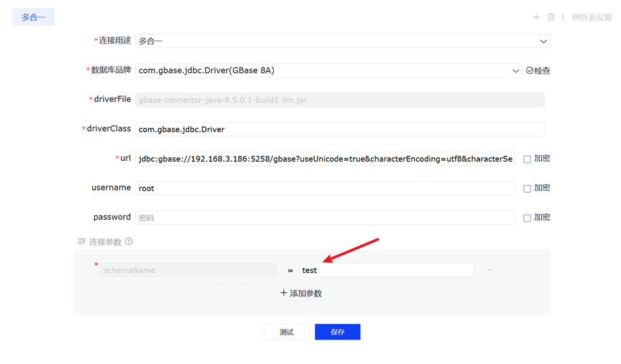Remove the schemaName parameter with minus icon
This screenshot has height=364, width=621.
click(489, 270)
